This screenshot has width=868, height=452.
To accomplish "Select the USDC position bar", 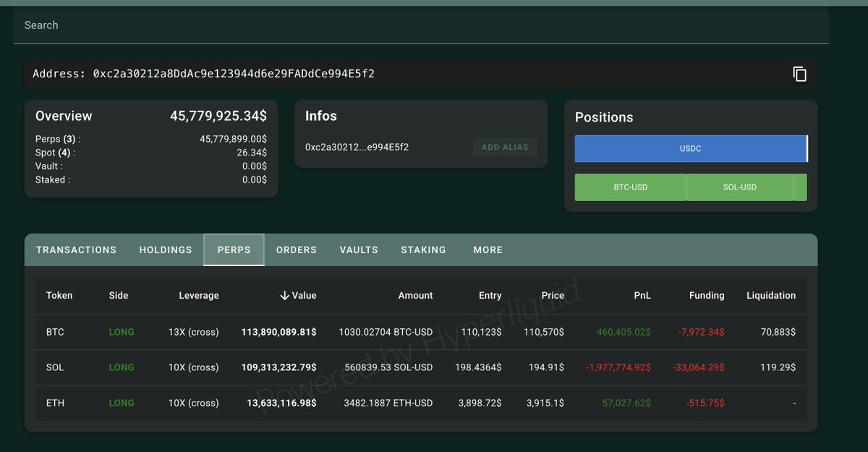I will (690, 148).
